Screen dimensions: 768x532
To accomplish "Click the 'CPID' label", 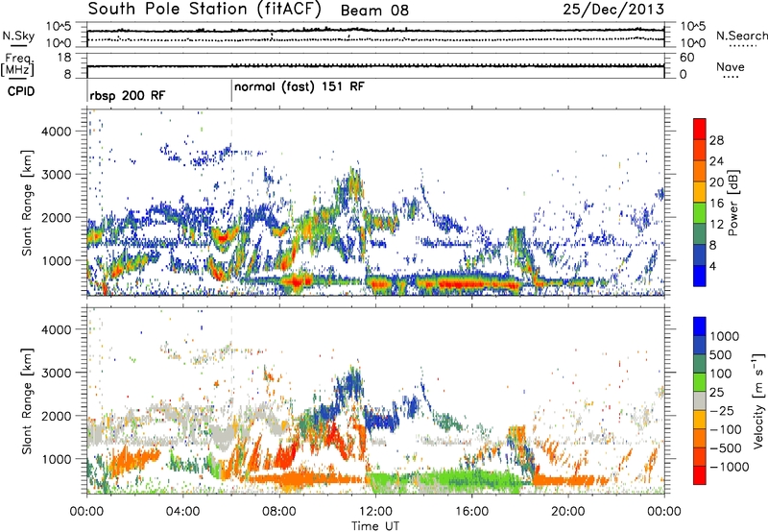I will tap(21, 91).
